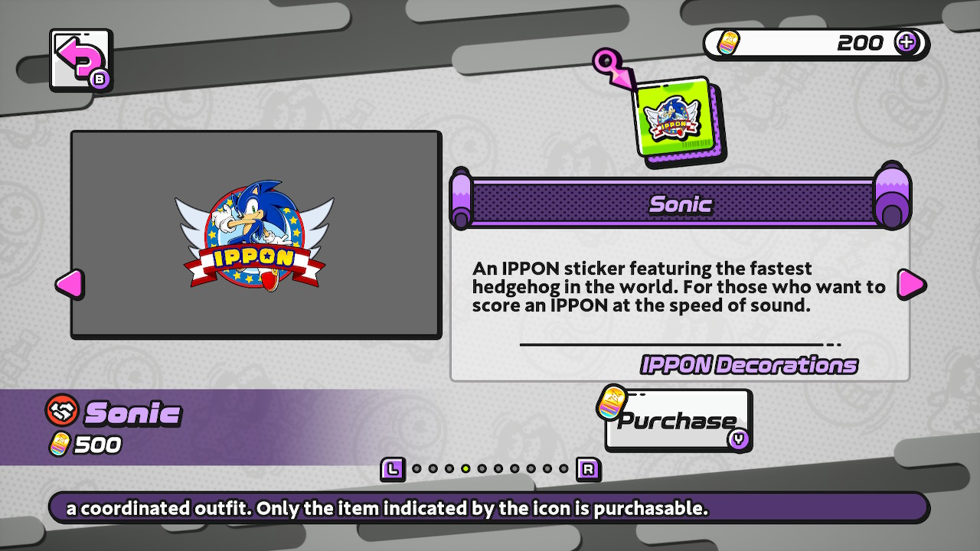Click the IPPON Decorations category label
The width and height of the screenshot is (980, 551).
(749, 365)
